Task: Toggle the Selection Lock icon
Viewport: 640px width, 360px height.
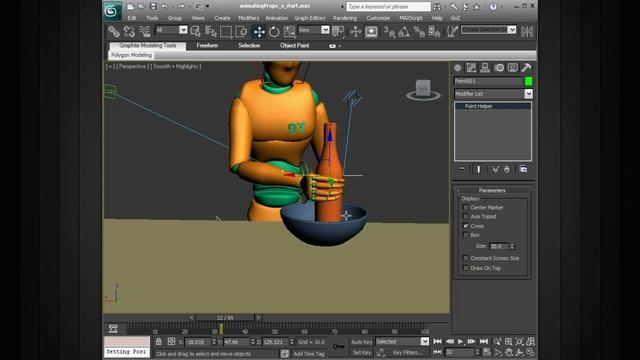Action: click(159, 342)
